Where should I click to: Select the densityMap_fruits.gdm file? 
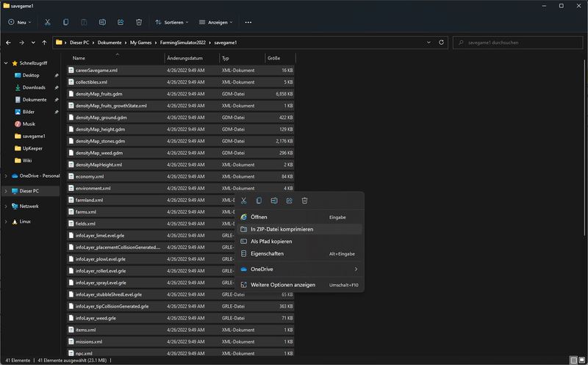pos(180,94)
